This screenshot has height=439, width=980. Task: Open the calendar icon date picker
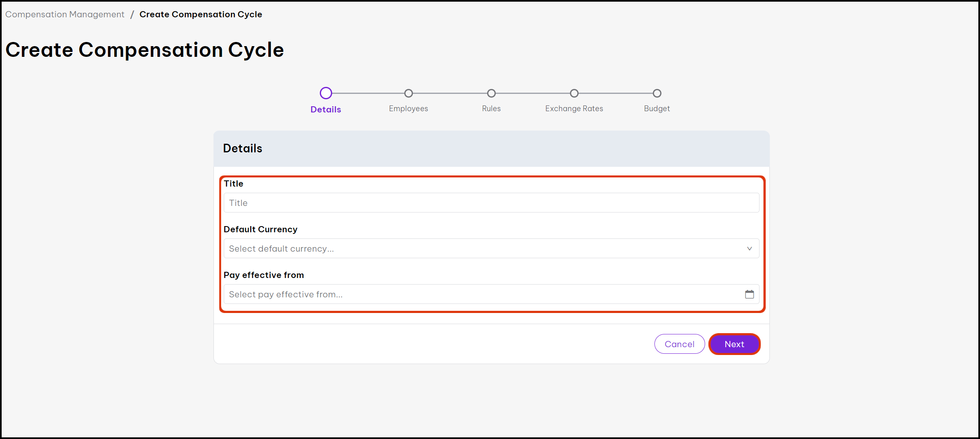(x=749, y=294)
